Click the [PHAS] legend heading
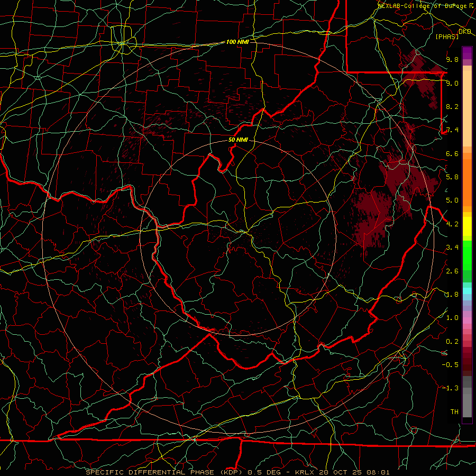Viewport: 476px width, 476px height. click(447, 37)
